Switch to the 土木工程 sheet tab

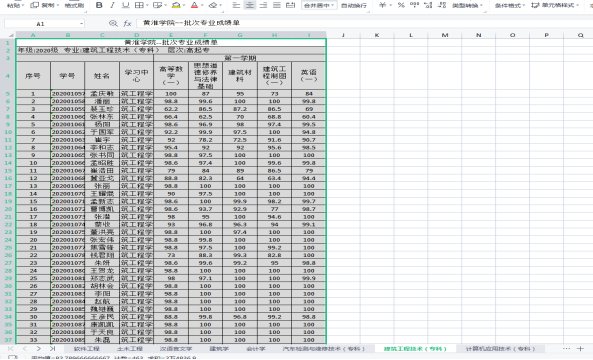(x=130, y=349)
